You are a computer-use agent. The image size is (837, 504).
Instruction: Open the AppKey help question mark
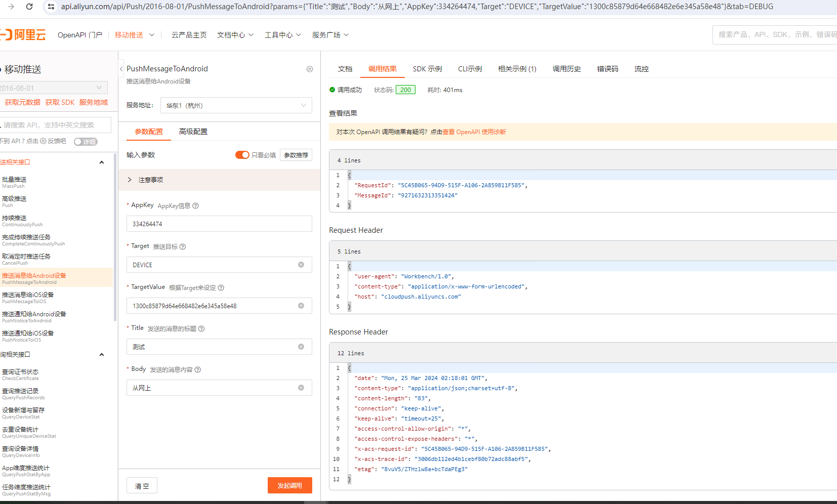point(196,205)
